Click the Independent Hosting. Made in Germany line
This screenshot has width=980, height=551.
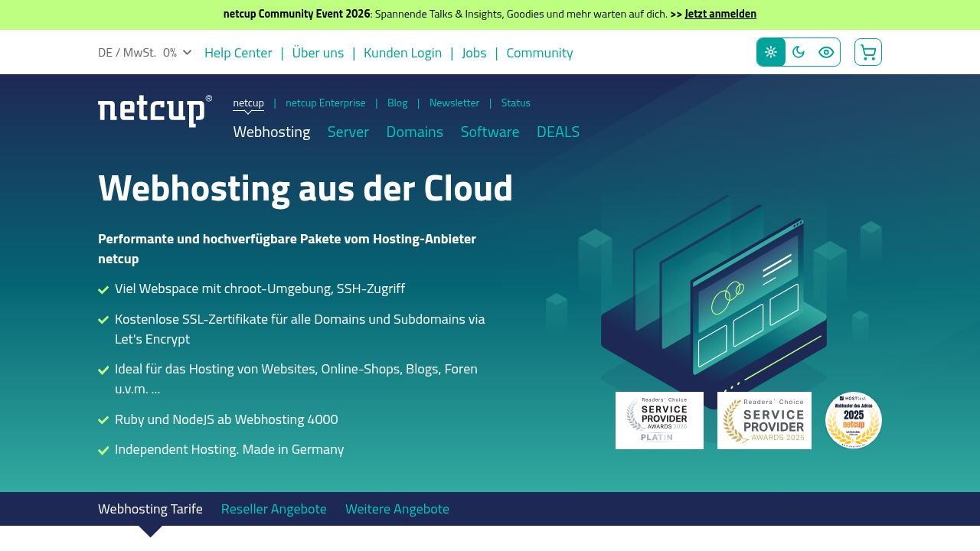tap(229, 449)
